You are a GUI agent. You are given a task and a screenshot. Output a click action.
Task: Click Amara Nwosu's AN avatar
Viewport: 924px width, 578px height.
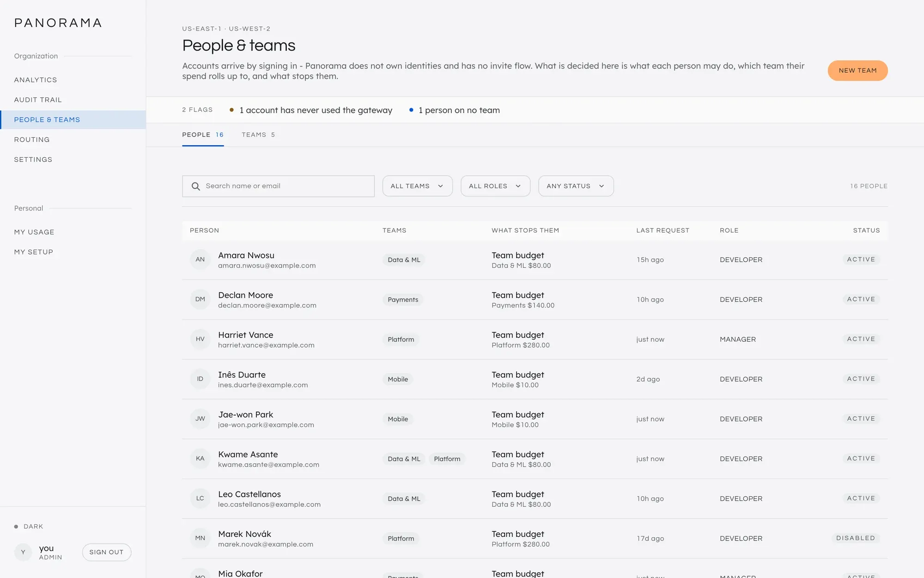click(x=200, y=259)
